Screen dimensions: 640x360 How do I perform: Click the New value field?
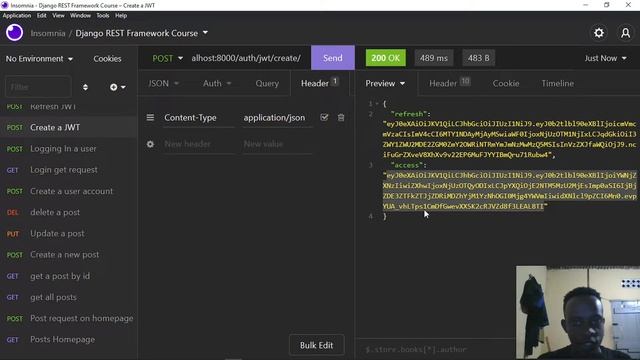coord(277,144)
